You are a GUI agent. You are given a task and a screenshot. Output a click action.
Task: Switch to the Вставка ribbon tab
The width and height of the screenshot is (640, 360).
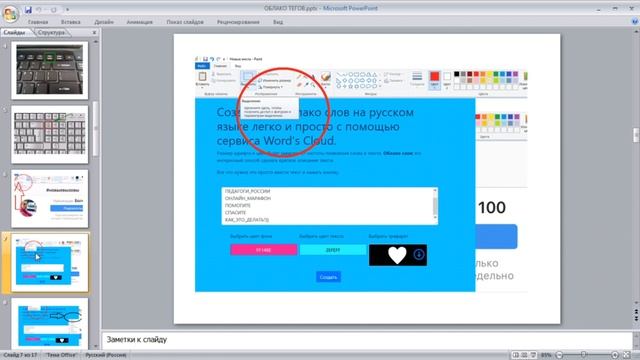coord(71,22)
